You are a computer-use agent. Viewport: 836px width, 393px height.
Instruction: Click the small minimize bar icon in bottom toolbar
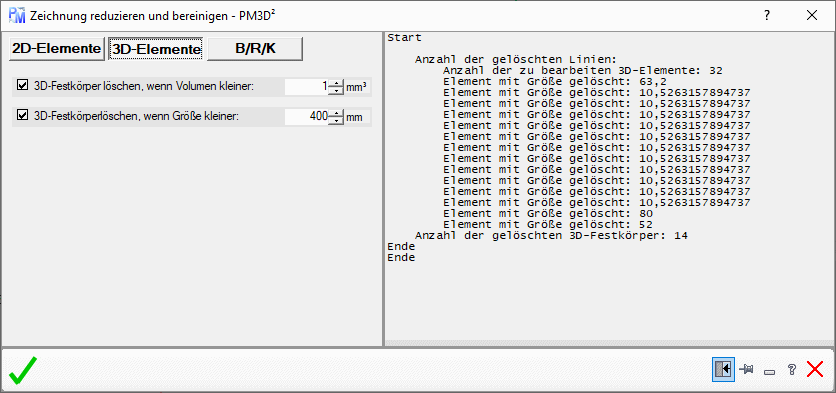point(769,372)
